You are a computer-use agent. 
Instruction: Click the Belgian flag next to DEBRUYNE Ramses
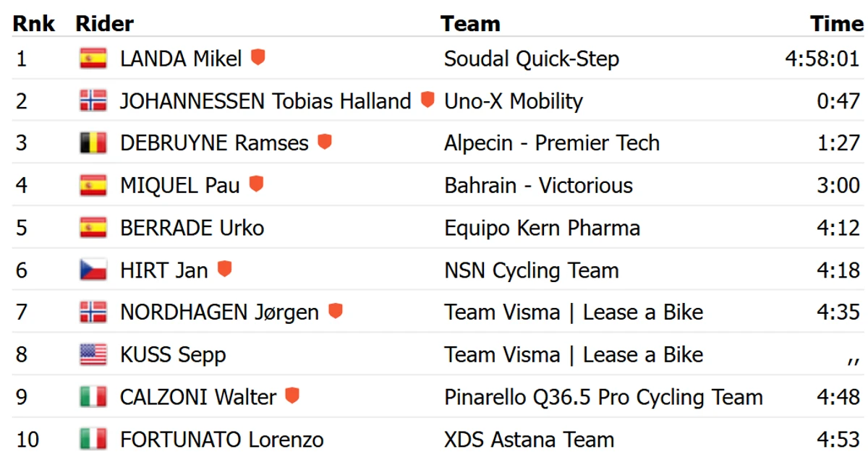click(93, 143)
